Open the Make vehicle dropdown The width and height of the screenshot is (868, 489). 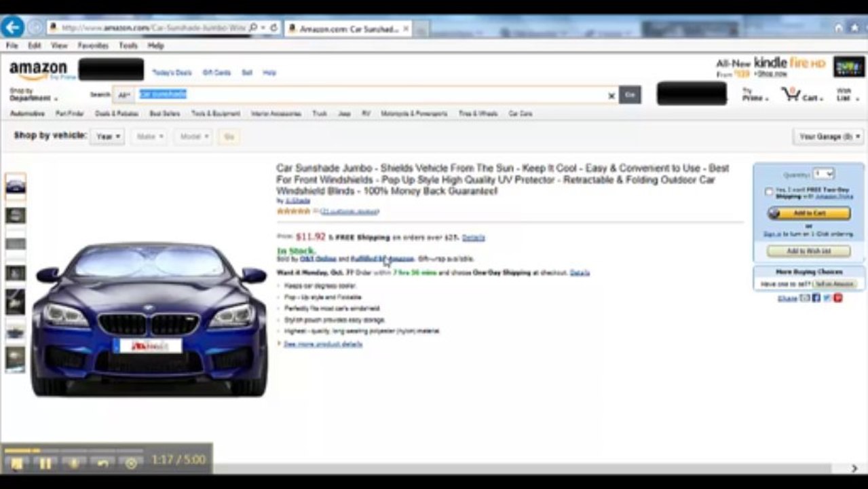click(149, 137)
